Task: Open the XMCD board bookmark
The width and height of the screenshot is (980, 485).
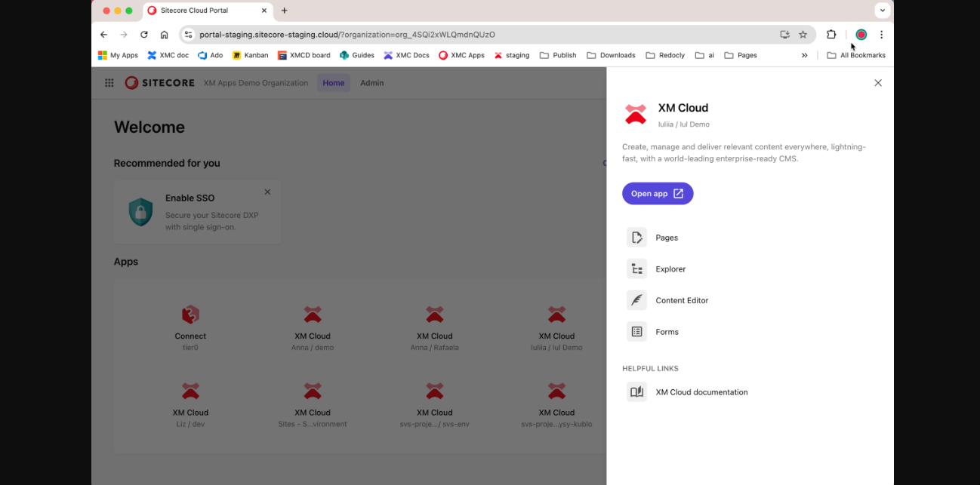Action: pos(304,55)
